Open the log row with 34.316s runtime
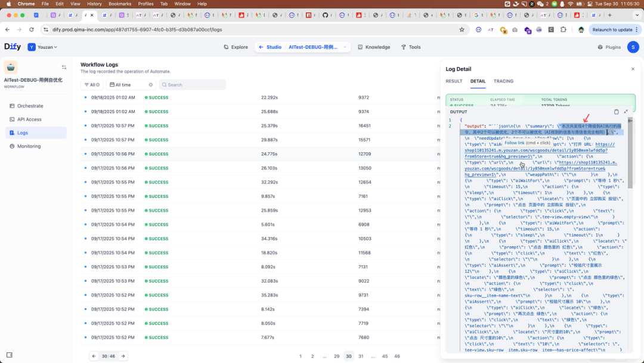Screen dimensions: 644x363 261,238
